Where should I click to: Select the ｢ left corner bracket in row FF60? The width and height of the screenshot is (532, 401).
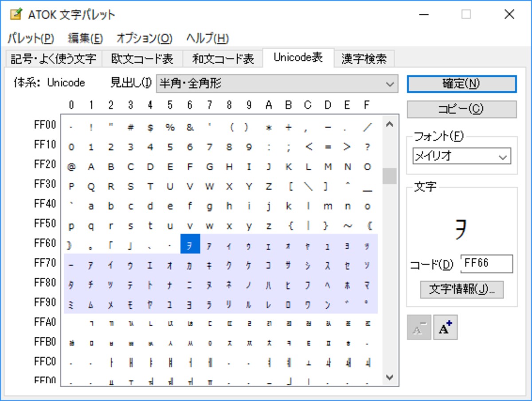[111, 245]
